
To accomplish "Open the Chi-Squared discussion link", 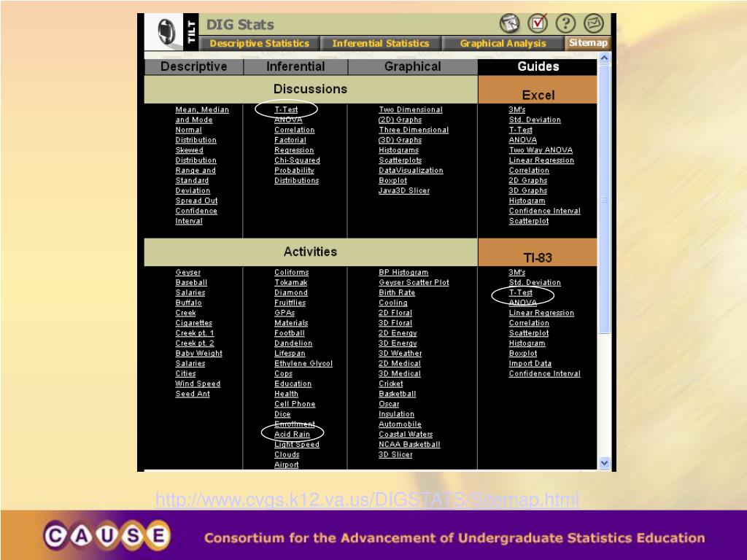I will pyautogui.click(x=298, y=160).
